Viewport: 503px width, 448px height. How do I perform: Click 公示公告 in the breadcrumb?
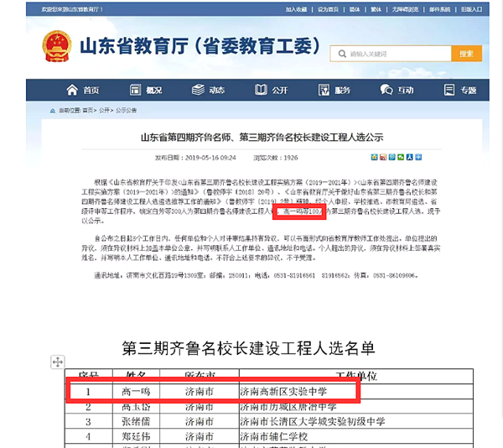[x=126, y=111]
